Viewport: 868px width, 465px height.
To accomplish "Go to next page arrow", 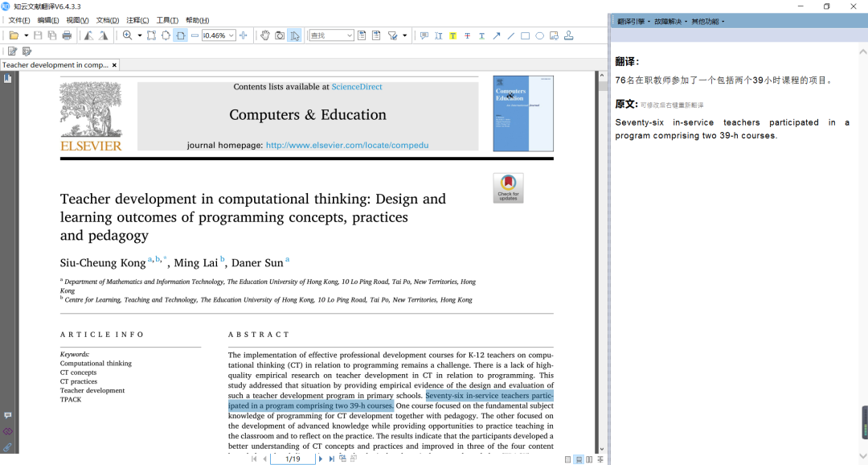I will coord(320,459).
